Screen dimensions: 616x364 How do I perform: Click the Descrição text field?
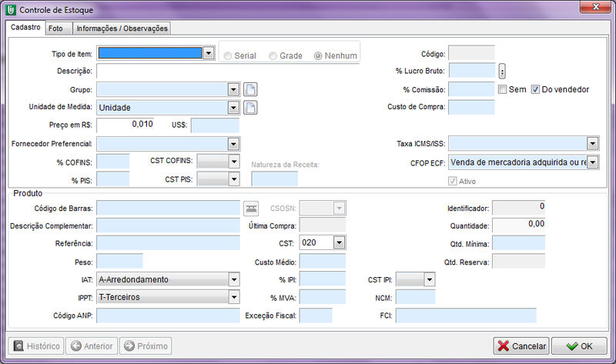pos(227,72)
